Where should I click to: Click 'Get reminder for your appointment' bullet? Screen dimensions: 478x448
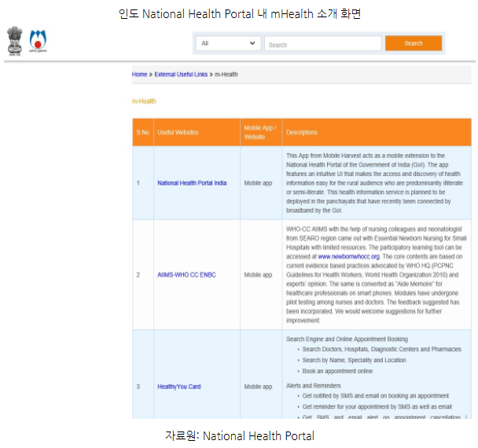coord(377,406)
